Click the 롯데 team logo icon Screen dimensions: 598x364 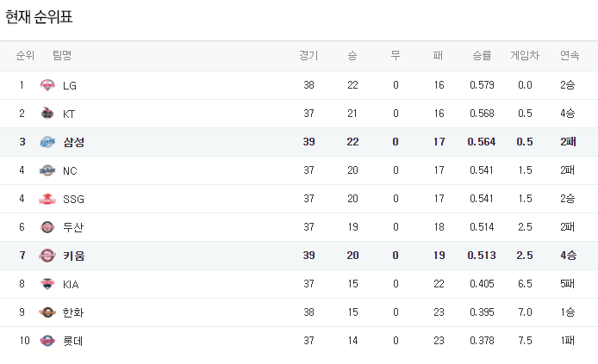pyautogui.click(x=47, y=341)
